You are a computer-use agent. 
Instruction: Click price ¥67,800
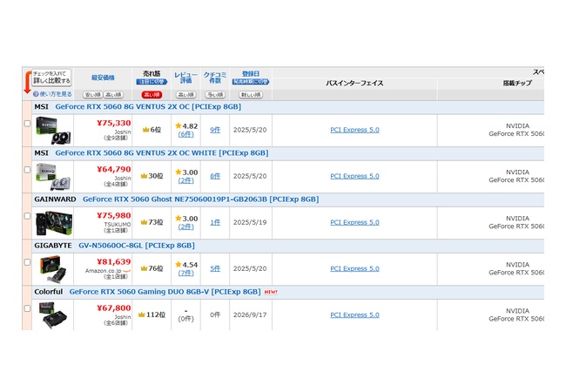click(114, 308)
